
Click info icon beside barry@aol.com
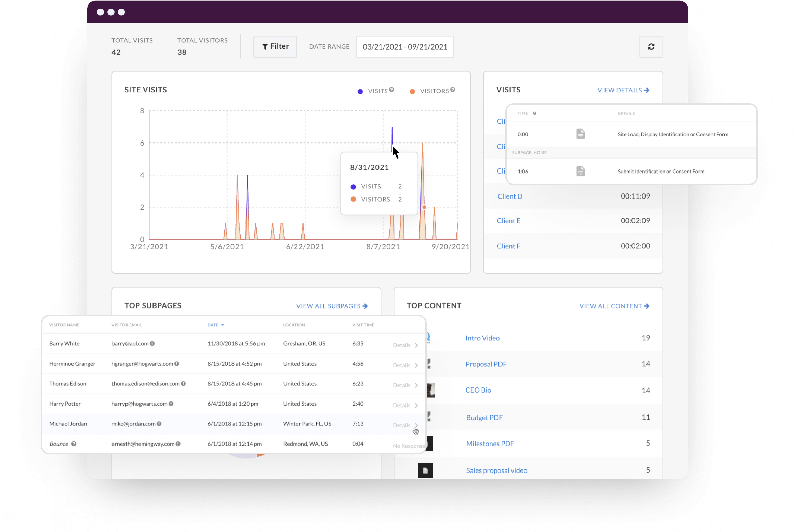[152, 343]
